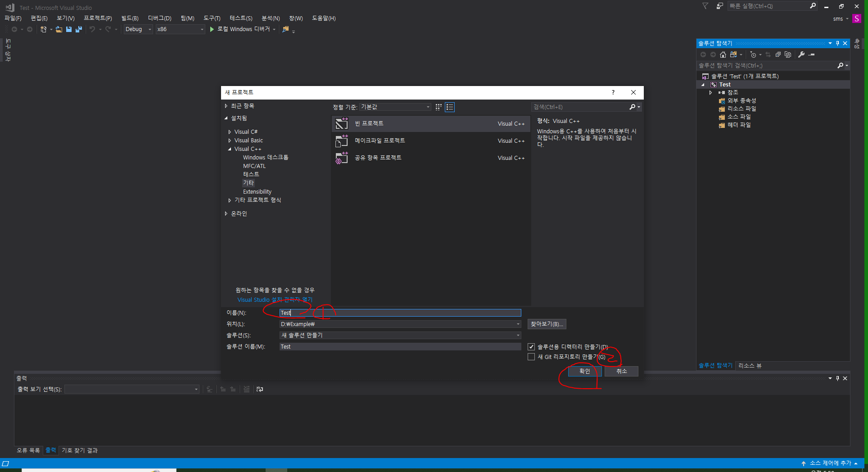Open the 디버그(D) menu
The image size is (868, 472).
coord(159,18)
